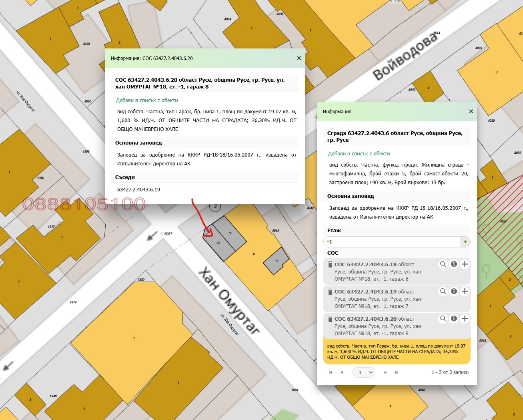Select COC 63427.2.4043.6.18 garage 6 row
The height and width of the screenshot is (420, 523).
[x=397, y=271]
